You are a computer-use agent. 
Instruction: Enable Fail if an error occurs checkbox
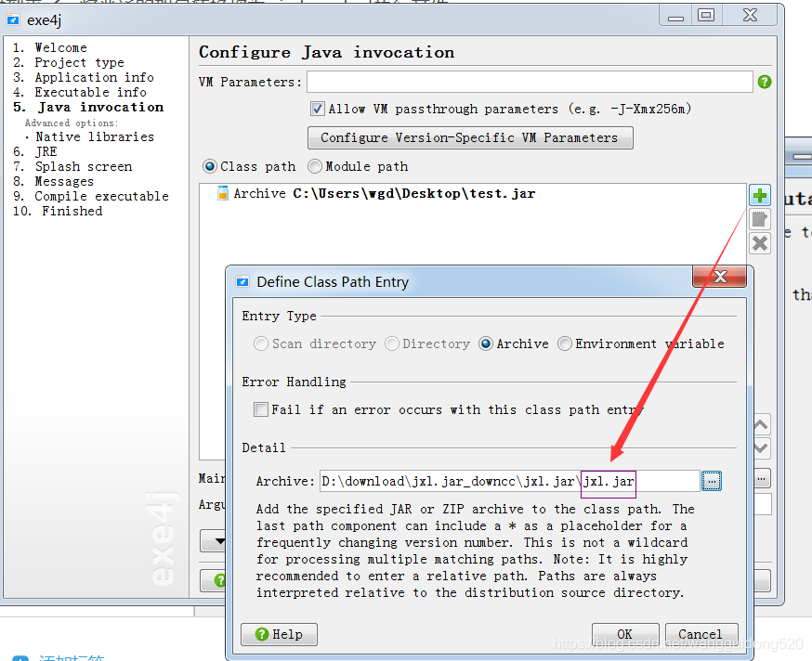click(x=261, y=409)
